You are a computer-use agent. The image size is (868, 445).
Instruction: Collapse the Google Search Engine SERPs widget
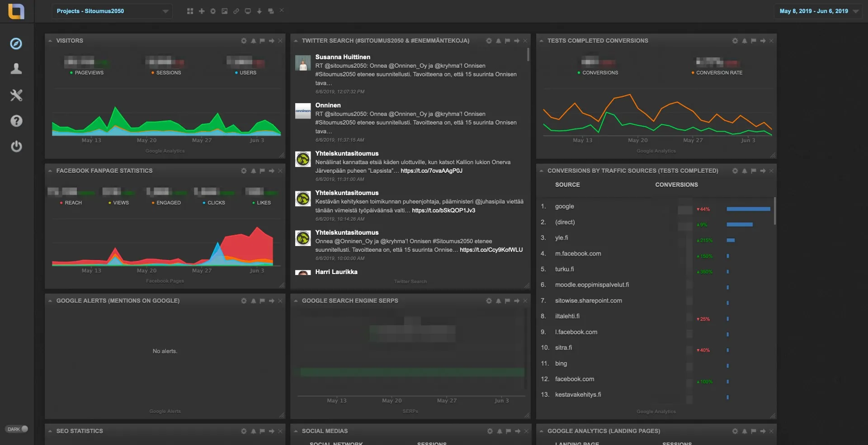(296, 301)
